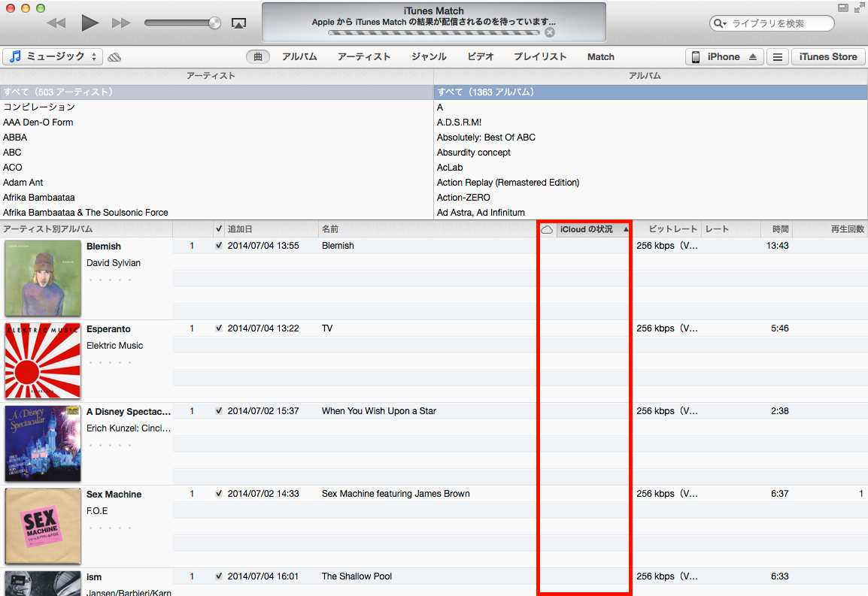Screen dimensions: 868x596
Task: Uncheck Sex Machine featuring James Brown checkbox
Action: point(219,494)
